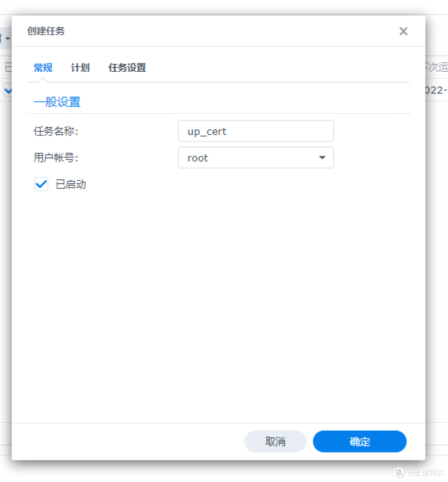This screenshot has height=482, width=448.
Task: Close the 创建任务 dialog with X
Action: point(403,31)
